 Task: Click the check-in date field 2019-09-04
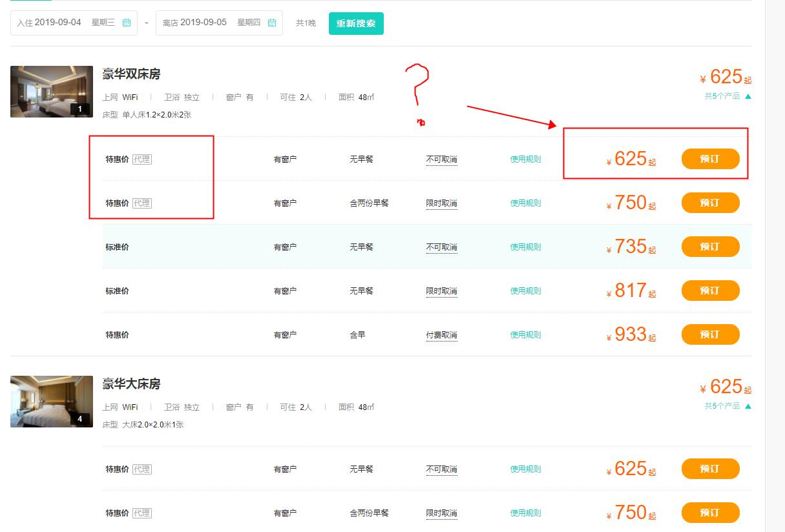(74, 23)
